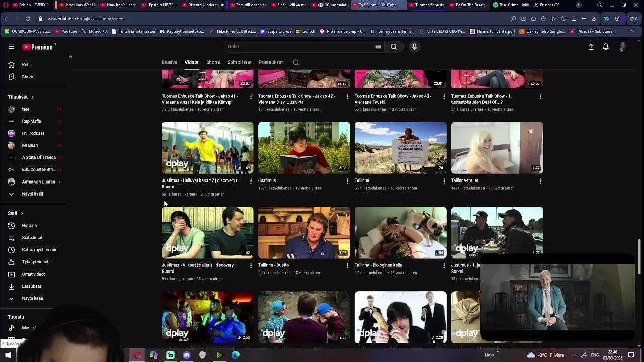Open the notifications bell
This screenshot has height=362, width=644.
(606, 47)
